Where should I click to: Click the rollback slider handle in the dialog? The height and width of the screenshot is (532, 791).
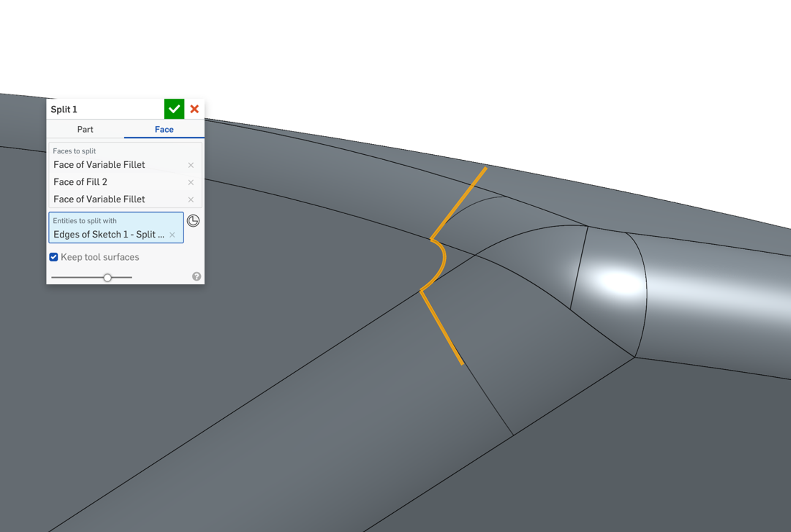click(x=107, y=277)
